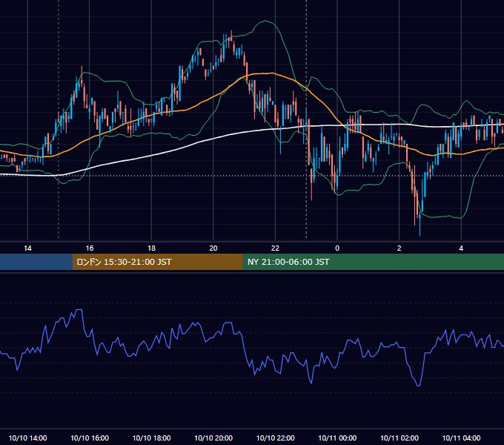Click the 10/10 16:00 time label
Viewport: 504px width, 445px height.
[x=90, y=438]
